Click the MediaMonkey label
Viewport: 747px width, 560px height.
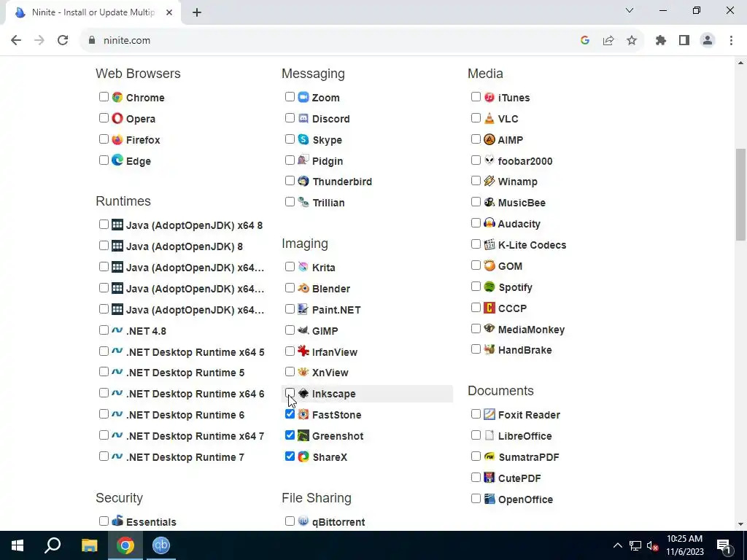pyautogui.click(x=531, y=330)
